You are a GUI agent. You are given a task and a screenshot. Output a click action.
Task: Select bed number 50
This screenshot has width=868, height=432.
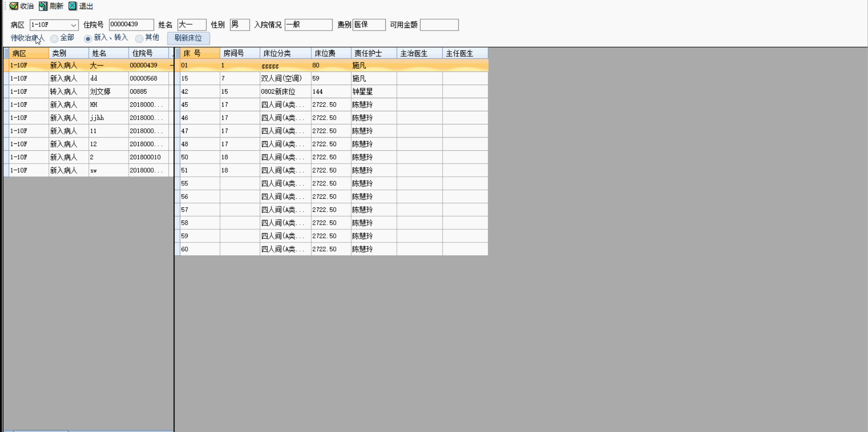pyautogui.click(x=200, y=157)
